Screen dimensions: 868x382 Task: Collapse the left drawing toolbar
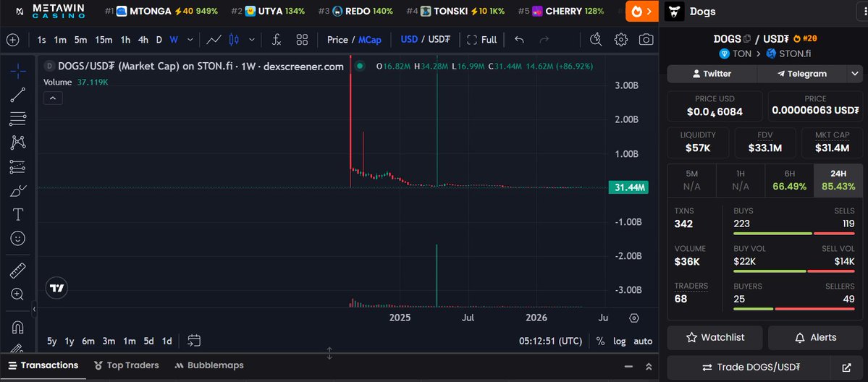pos(34,310)
